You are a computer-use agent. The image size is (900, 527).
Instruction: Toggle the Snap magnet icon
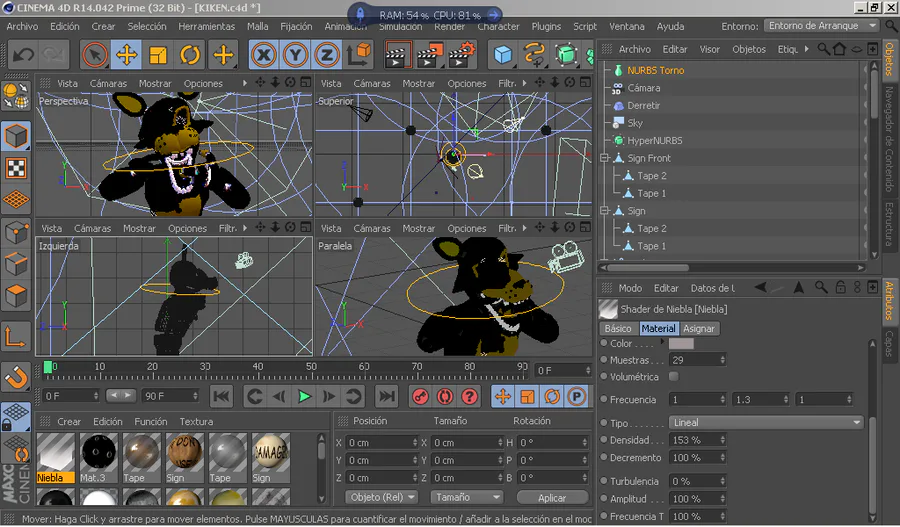pos(16,378)
